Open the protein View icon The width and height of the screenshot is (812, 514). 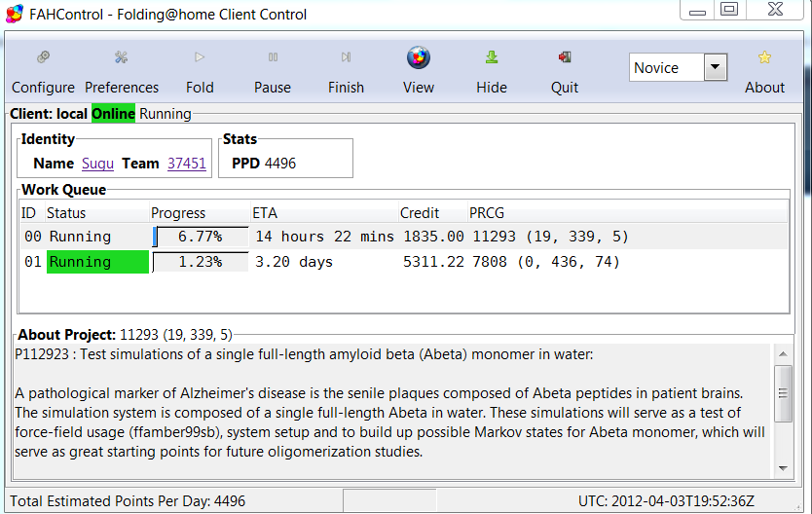(419, 58)
